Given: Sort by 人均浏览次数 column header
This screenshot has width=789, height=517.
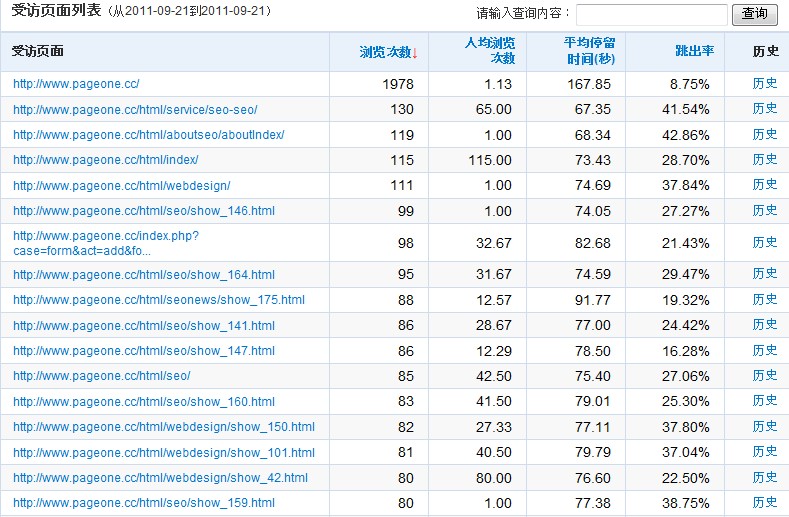Looking at the screenshot, I should coord(489,50).
